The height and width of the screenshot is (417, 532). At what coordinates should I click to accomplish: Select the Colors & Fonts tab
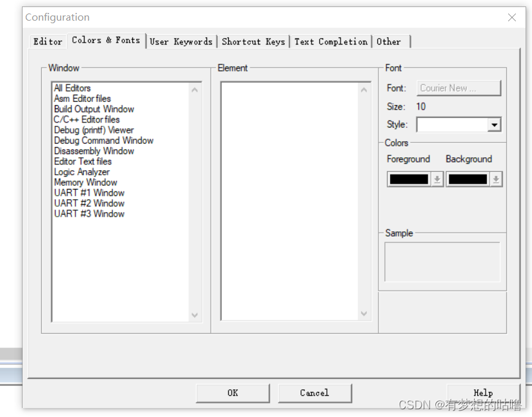(x=106, y=41)
